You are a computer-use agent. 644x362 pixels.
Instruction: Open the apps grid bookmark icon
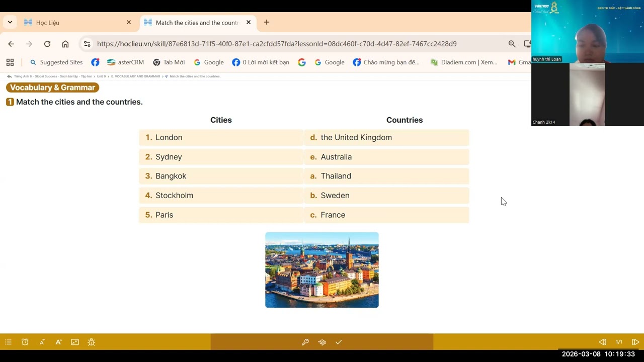click(x=10, y=62)
